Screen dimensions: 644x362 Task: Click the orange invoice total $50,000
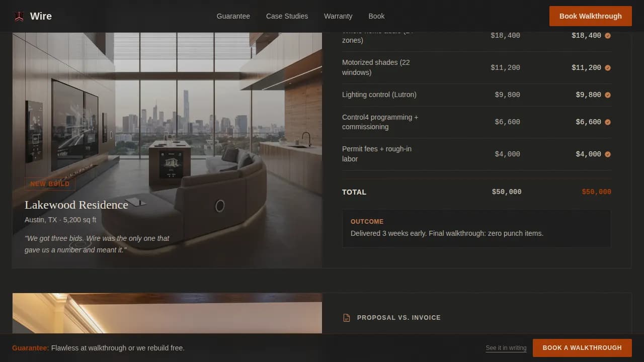pos(596,192)
